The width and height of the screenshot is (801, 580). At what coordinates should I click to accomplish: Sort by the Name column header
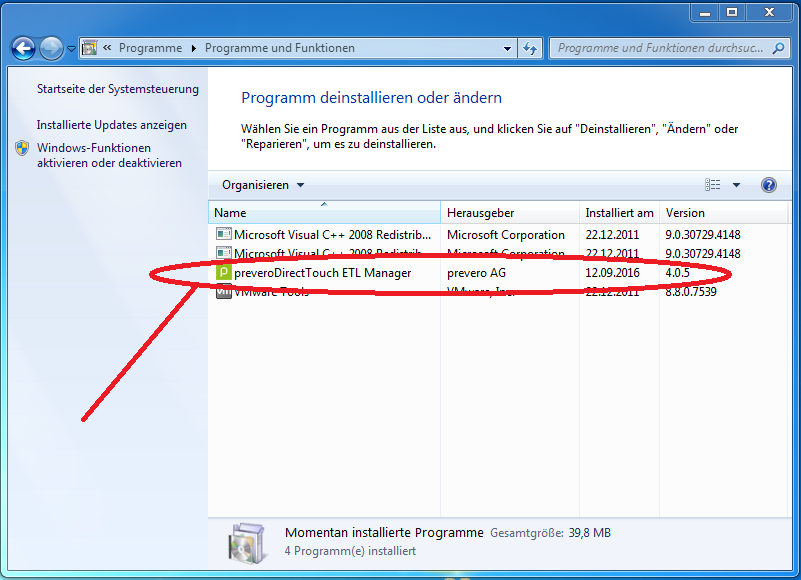point(324,213)
